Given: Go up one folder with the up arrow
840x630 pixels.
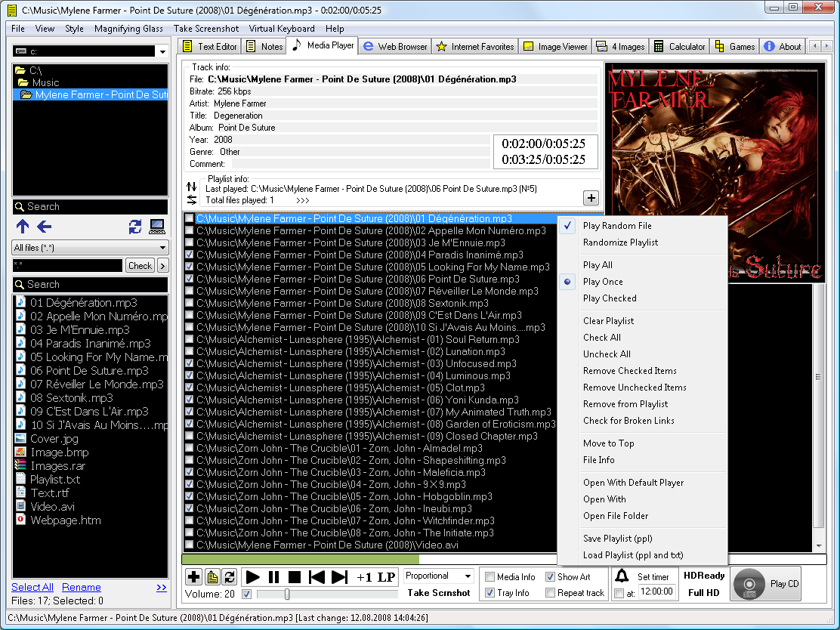Looking at the screenshot, I should coord(23,227).
